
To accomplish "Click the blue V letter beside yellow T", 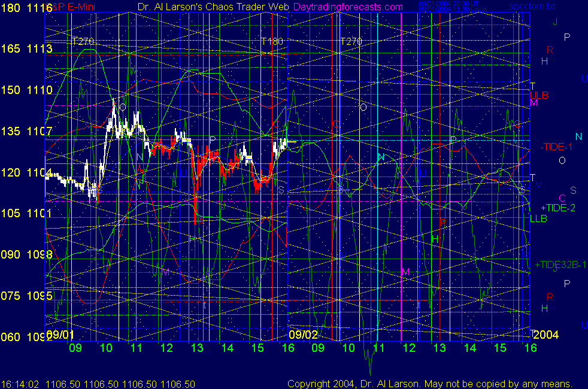I will tap(538, 185).
